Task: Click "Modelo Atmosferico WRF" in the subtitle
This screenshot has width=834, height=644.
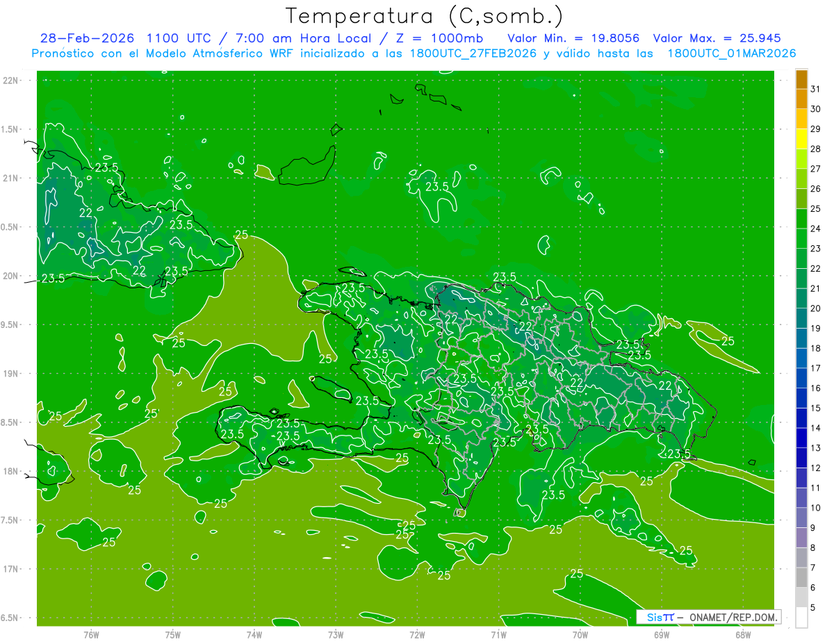Action: pyautogui.click(x=219, y=53)
